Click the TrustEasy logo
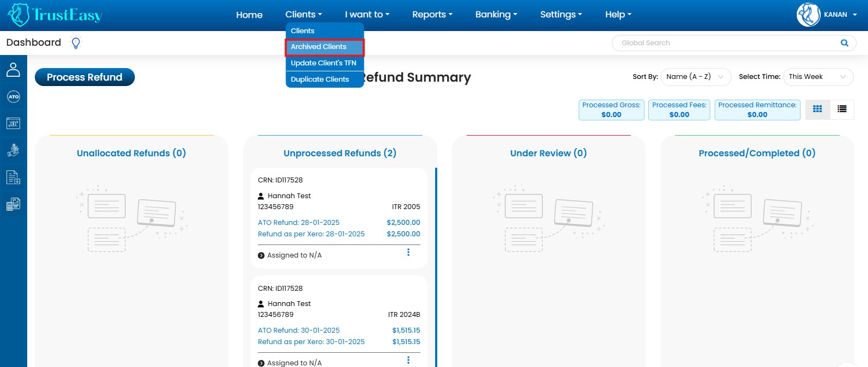Image resolution: width=868 pixels, height=367 pixels. (55, 15)
